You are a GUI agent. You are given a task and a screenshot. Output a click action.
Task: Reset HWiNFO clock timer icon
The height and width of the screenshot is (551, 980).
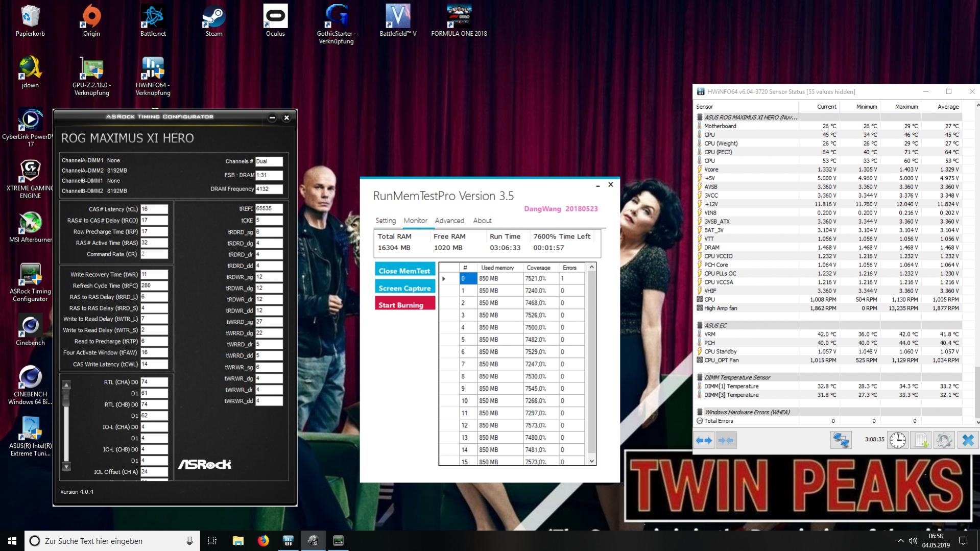tap(897, 440)
